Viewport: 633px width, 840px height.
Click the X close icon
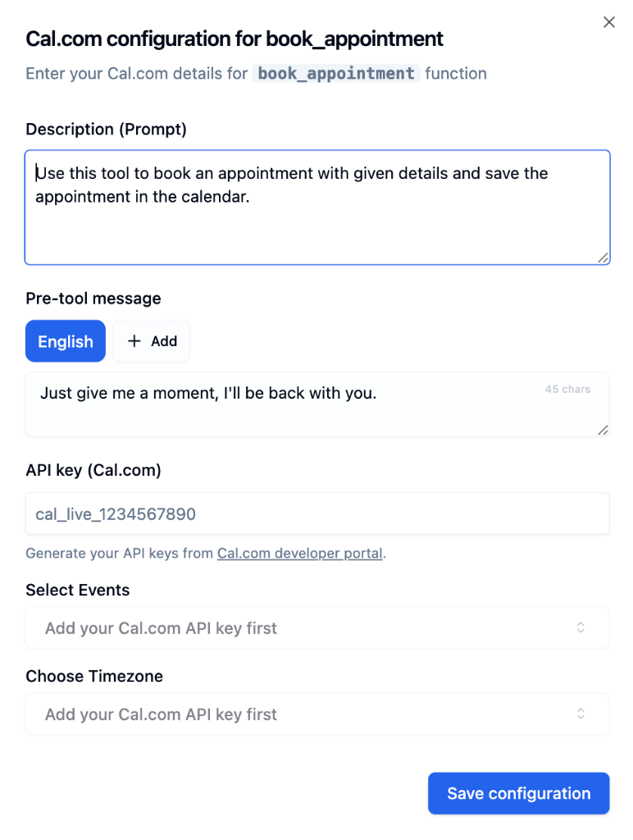[608, 22]
